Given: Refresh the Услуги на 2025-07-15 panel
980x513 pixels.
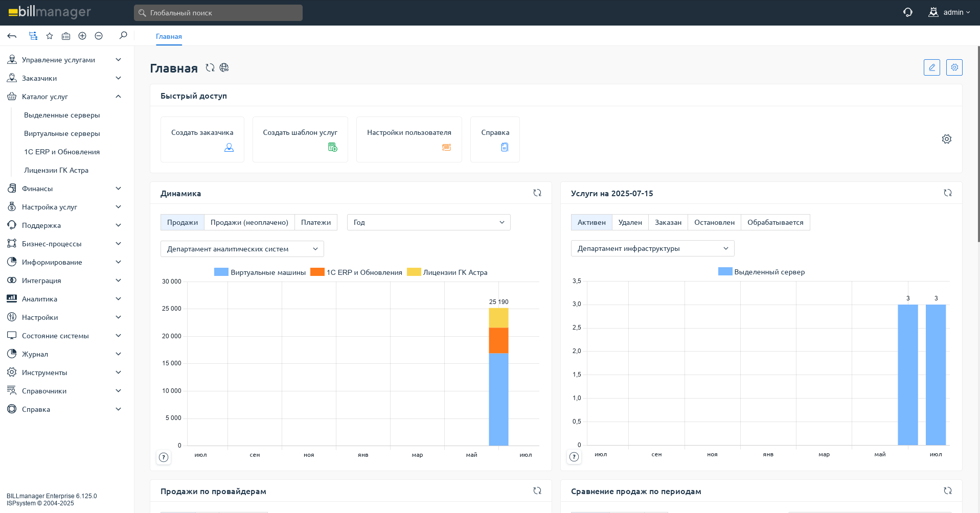Looking at the screenshot, I should point(947,193).
